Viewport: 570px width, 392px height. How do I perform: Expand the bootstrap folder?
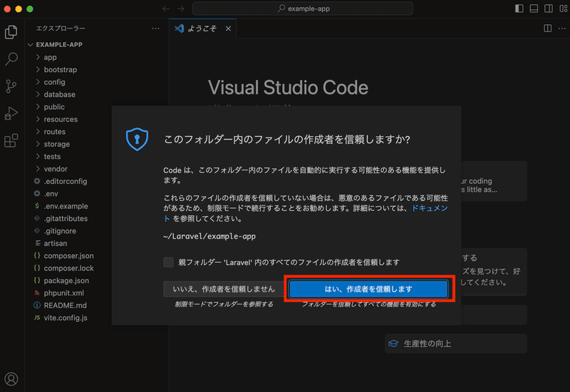(x=38, y=69)
